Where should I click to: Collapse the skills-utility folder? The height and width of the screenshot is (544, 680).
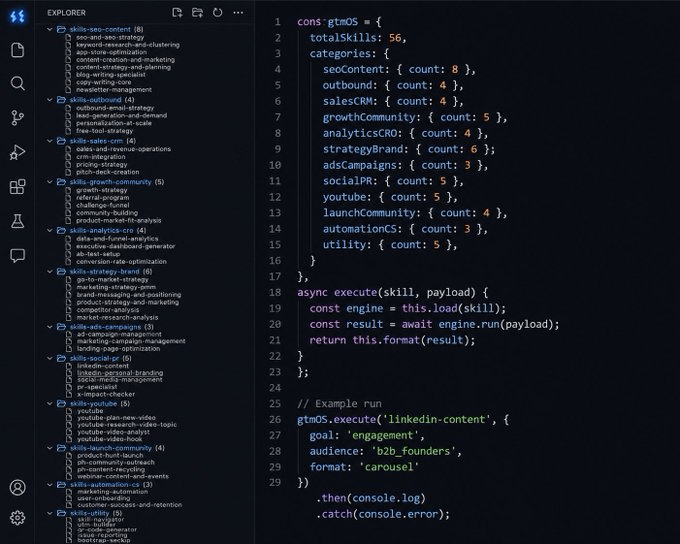tap(49, 513)
